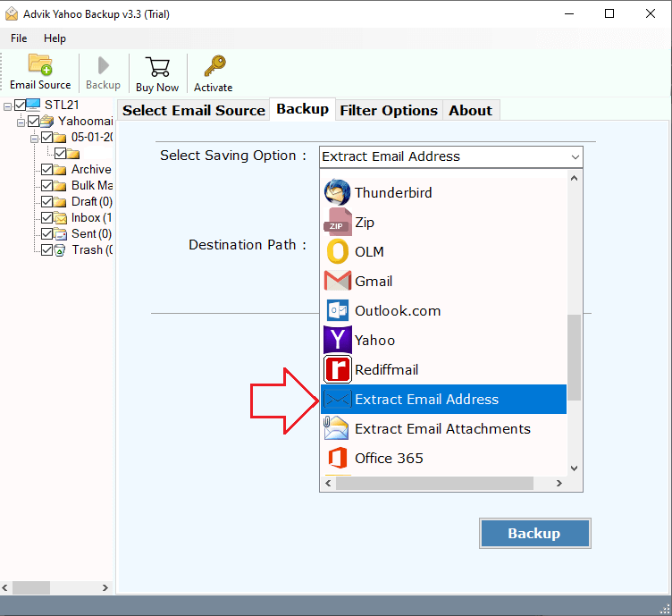This screenshot has width=672, height=616.
Task: Click the window resize grip corner
Action: pos(665,609)
